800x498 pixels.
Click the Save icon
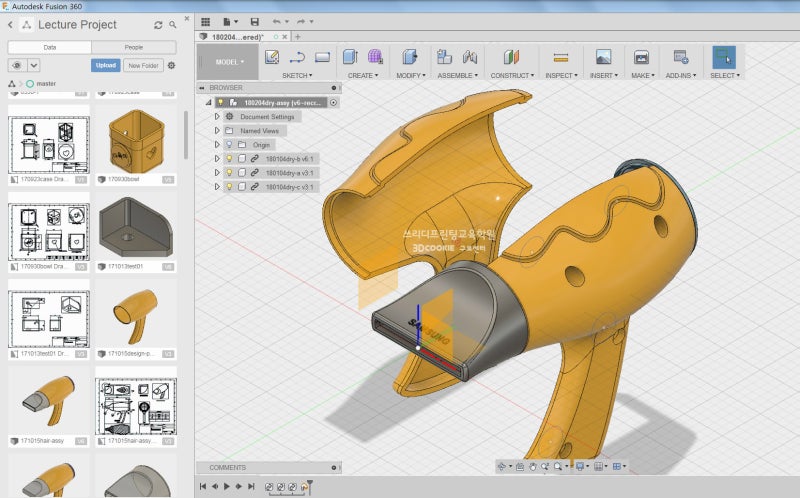pos(255,21)
